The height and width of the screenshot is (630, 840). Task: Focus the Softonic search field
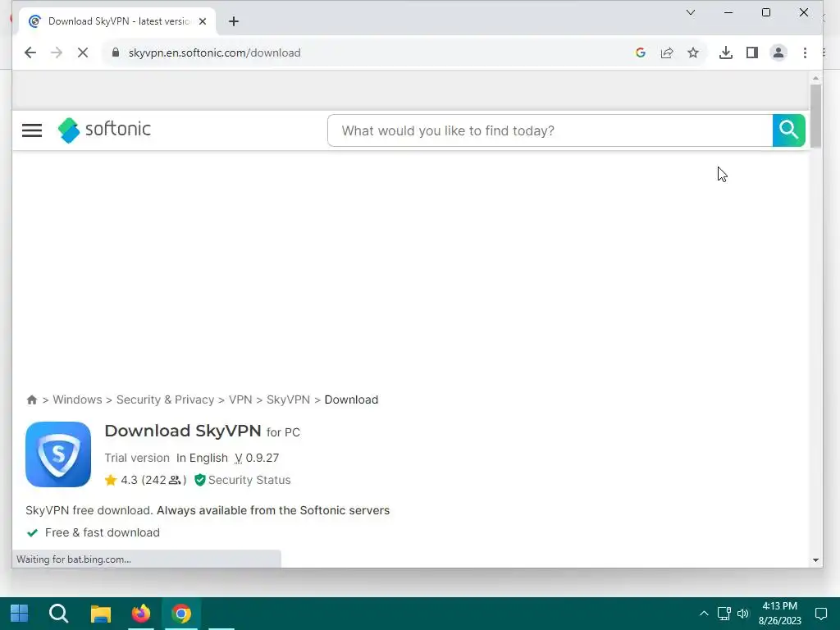[x=550, y=130]
